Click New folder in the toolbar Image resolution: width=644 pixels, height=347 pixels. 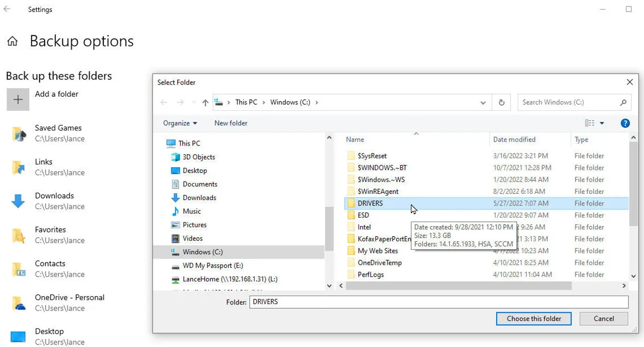[x=230, y=123]
